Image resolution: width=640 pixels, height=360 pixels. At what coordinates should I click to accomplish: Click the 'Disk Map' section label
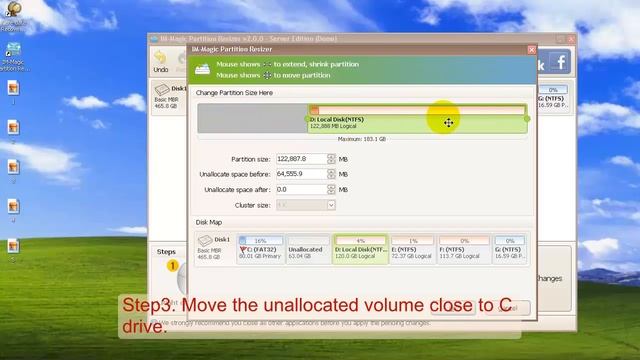pyautogui.click(x=209, y=222)
